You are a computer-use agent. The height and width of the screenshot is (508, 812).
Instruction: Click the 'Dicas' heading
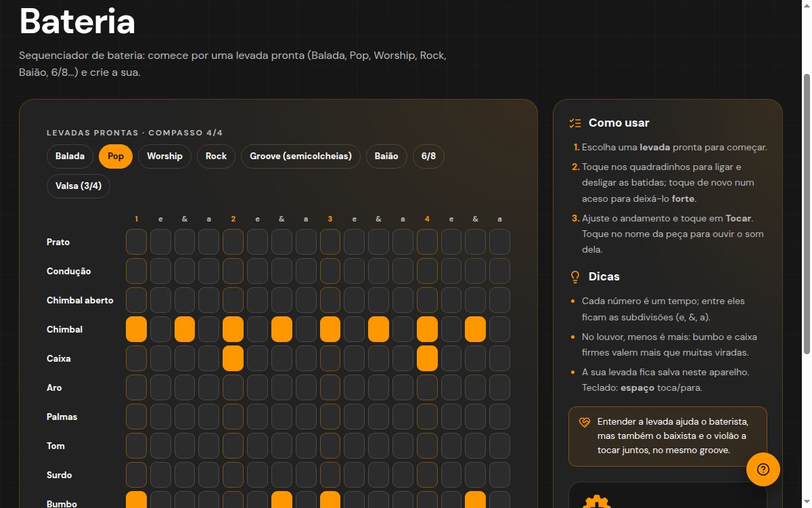pos(604,277)
